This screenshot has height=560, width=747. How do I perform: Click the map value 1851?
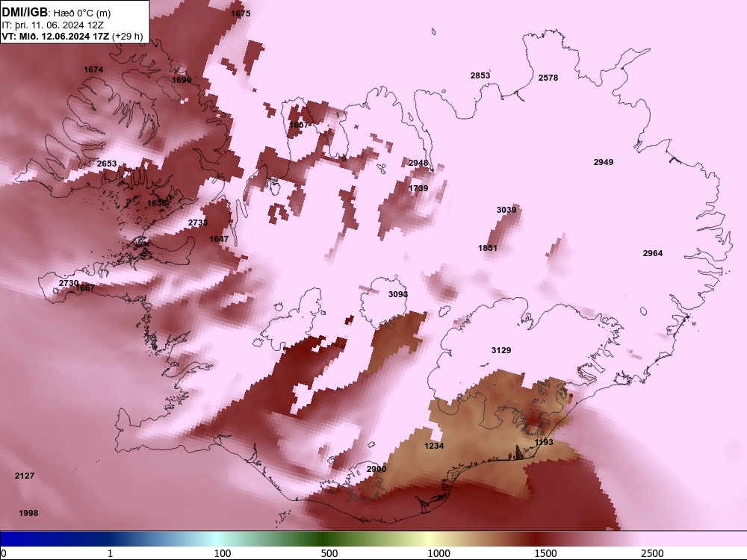488,248
